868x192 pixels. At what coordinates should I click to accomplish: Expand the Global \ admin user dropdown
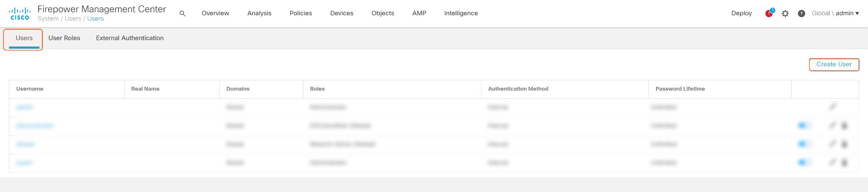point(835,14)
